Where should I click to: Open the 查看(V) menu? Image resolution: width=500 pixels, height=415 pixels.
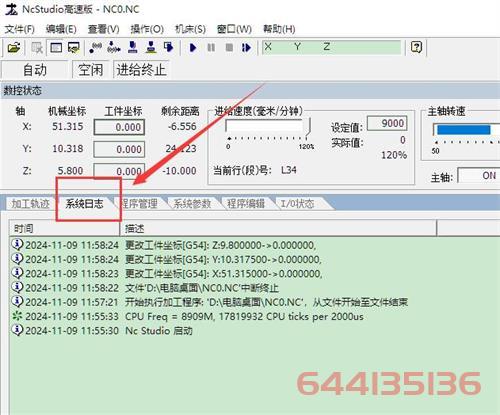(x=104, y=29)
